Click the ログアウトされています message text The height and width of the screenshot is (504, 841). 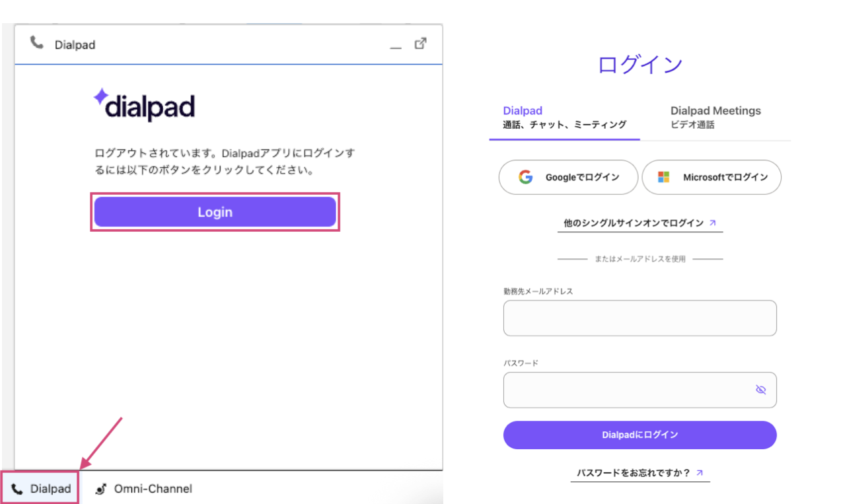tap(225, 162)
